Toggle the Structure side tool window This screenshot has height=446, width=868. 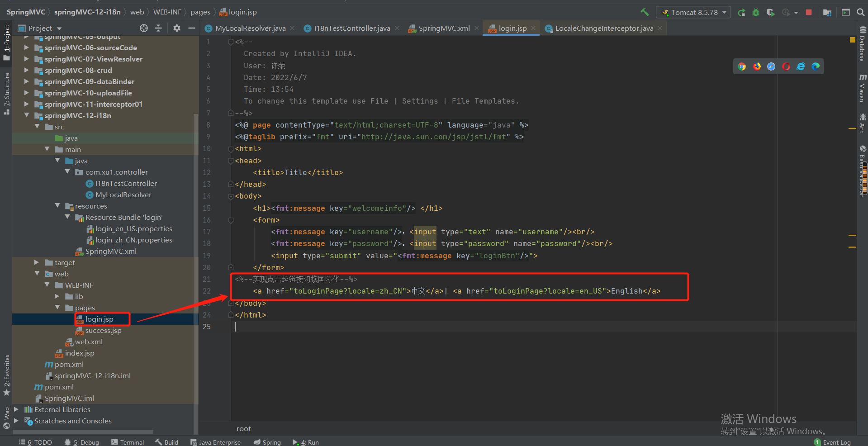click(x=6, y=94)
